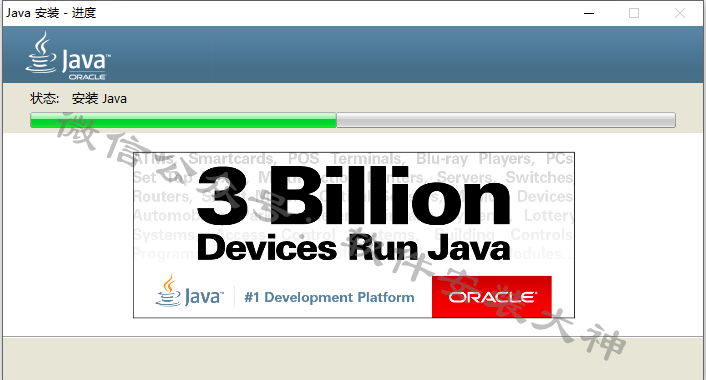Click the blue header banner area
The width and height of the screenshot is (706, 380).
353,54
